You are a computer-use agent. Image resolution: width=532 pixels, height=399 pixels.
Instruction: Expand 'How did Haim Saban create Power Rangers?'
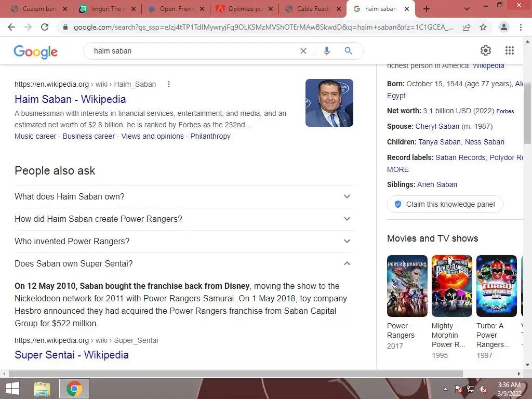tap(184, 219)
